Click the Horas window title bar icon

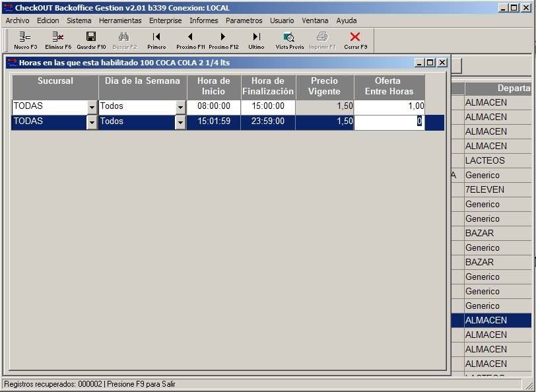click(13, 63)
